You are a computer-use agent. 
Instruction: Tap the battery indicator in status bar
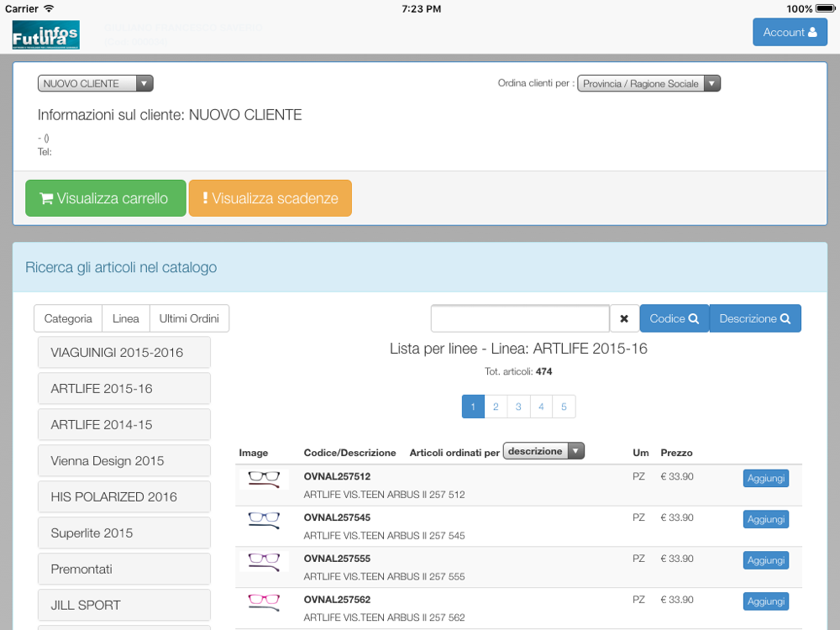coord(826,8)
